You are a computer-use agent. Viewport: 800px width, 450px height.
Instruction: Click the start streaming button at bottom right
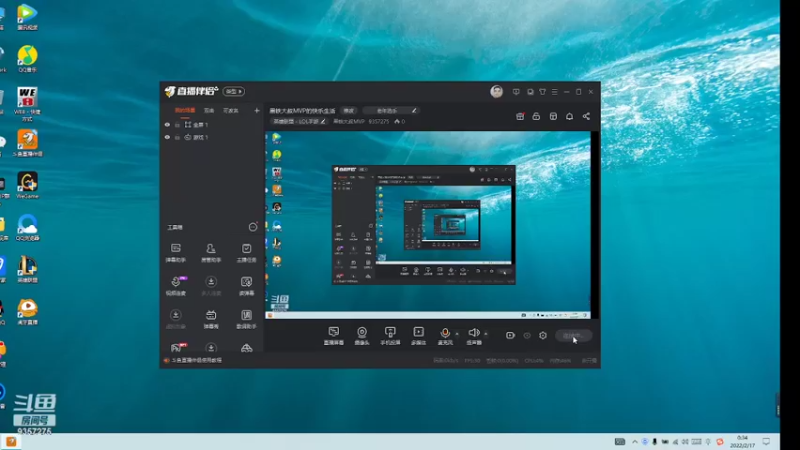pyautogui.click(x=573, y=336)
